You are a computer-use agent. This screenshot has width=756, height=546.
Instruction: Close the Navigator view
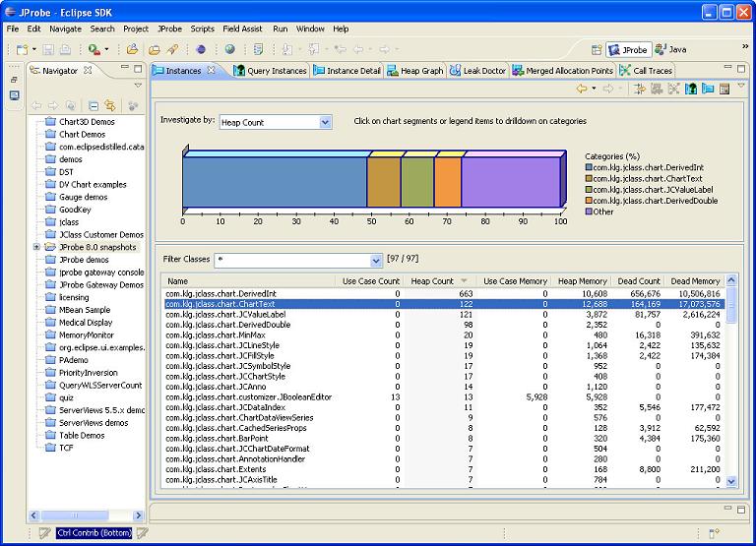(x=88, y=71)
